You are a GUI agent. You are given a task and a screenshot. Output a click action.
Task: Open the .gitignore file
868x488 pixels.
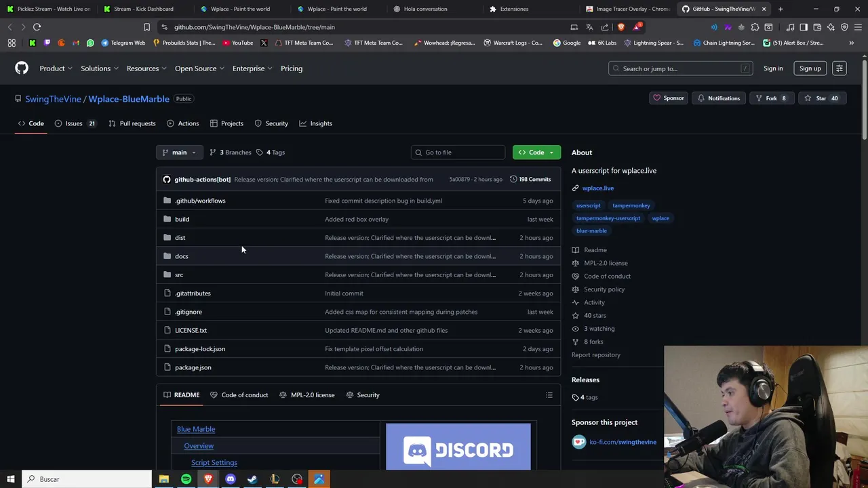click(x=189, y=312)
